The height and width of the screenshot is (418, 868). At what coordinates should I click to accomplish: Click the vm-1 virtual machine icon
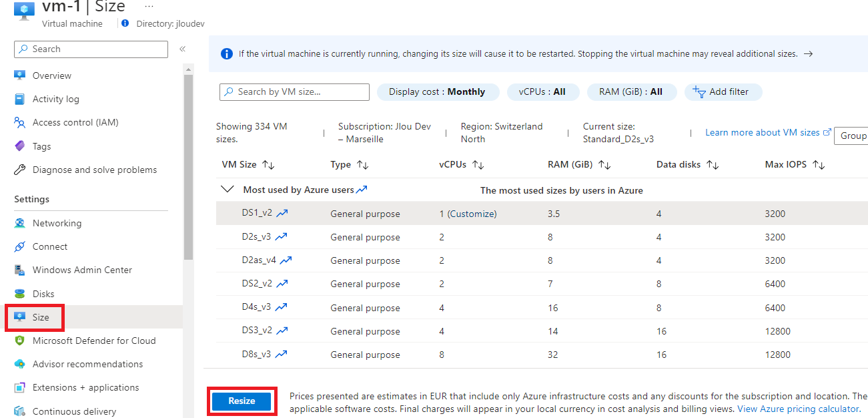coord(24,9)
